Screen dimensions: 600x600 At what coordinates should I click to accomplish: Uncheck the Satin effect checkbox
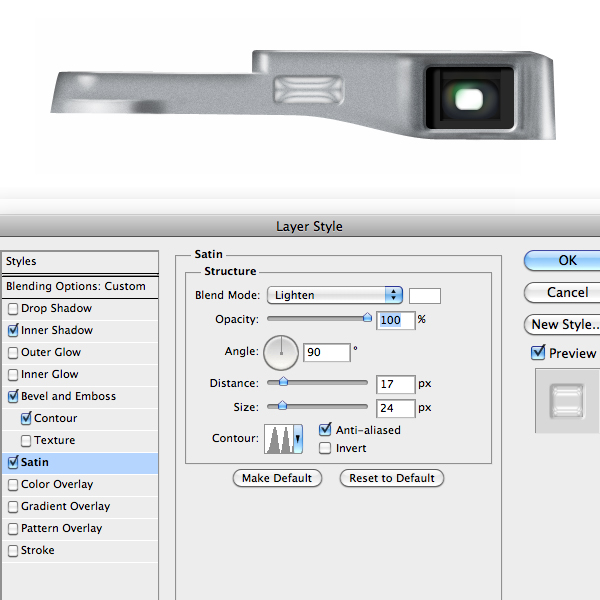[x=13, y=463]
